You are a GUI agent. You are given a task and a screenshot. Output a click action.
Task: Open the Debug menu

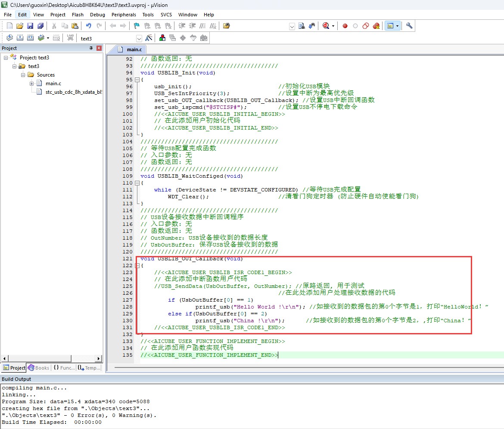pyautogui.click(x=97, y=15)
